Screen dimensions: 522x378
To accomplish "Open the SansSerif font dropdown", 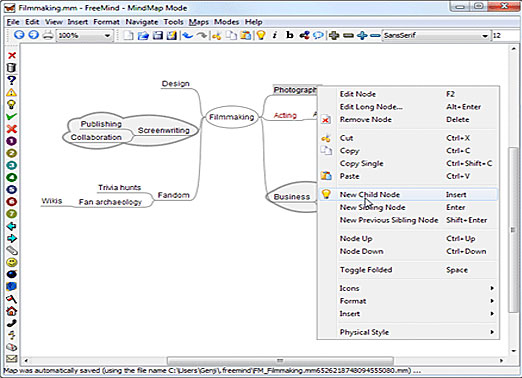I will click(x=436, y=35).
